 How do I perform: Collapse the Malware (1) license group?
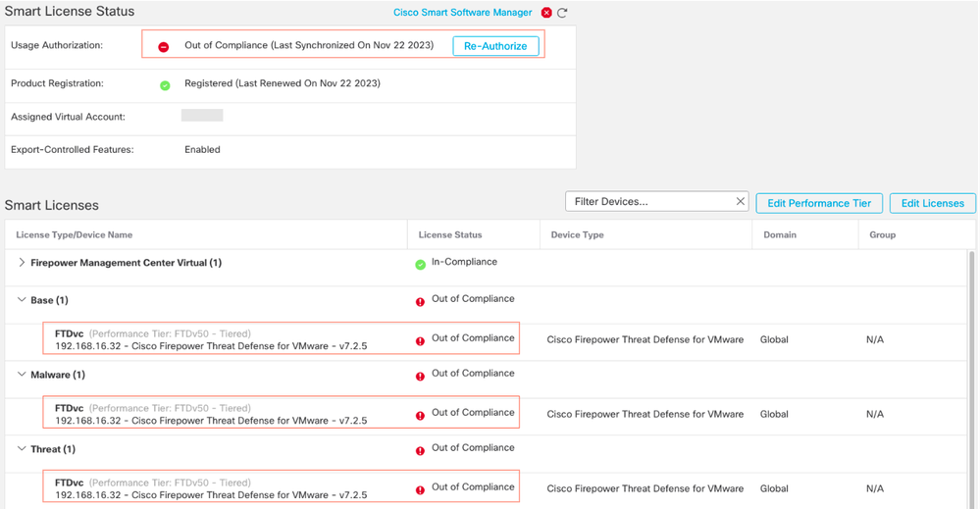[22, 374]
